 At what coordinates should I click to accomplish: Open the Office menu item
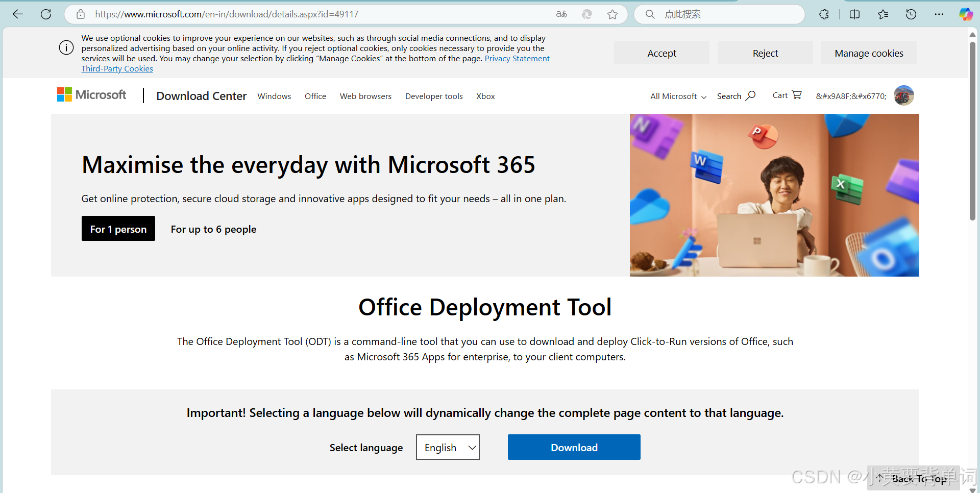(315, 96)
